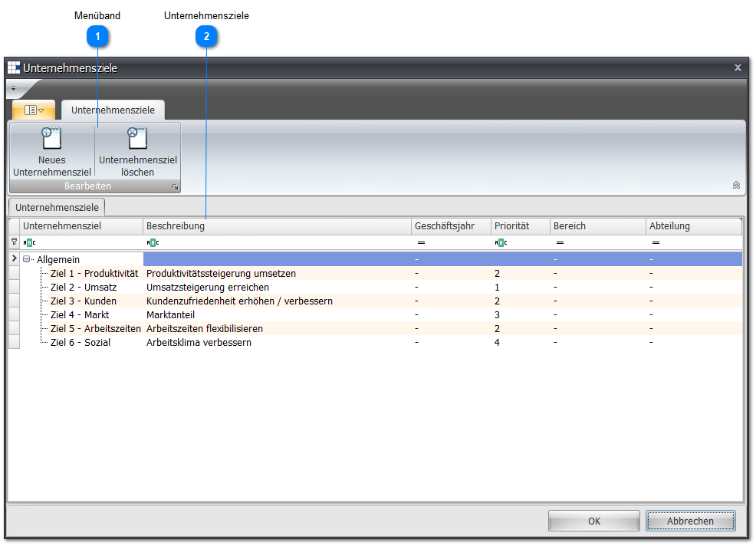This screenshot has width=756, height=546.
Task: Sort by the Bereich column header
Action: click(598, 226)
